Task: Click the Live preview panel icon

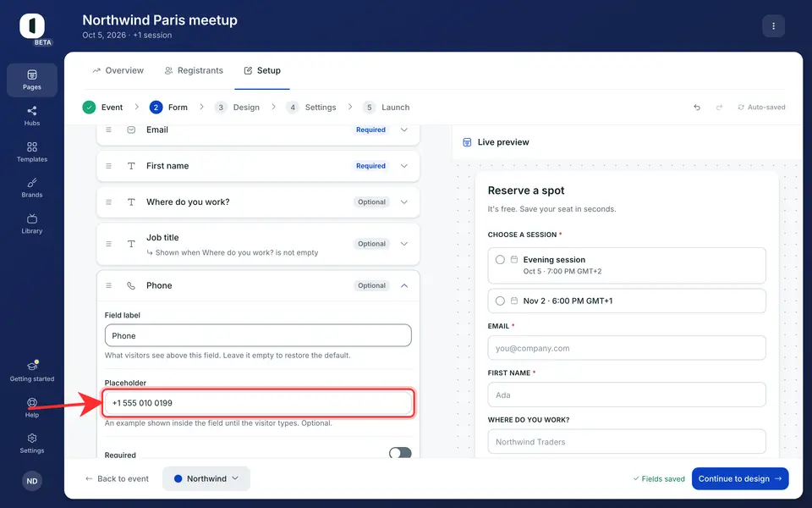Action: pyautogui.click(x=467, y=142)
